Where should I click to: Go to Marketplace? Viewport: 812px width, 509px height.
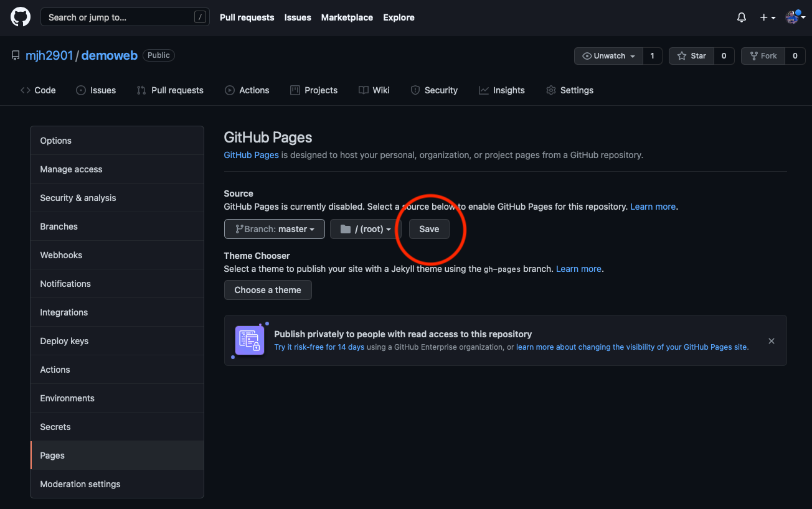pyautogui.click(x=347, y=17)
